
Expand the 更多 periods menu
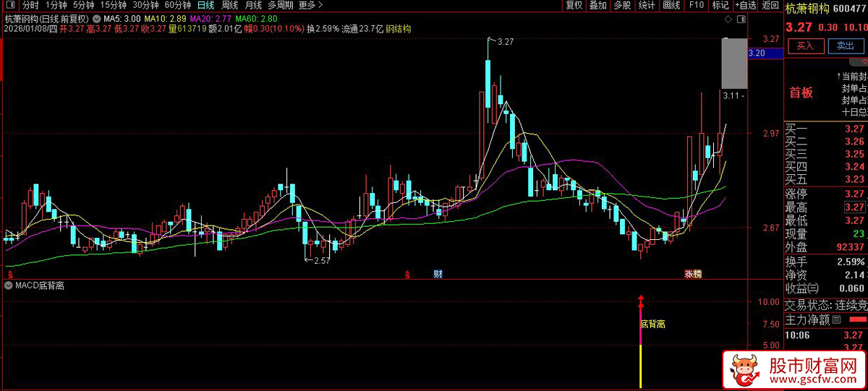[x=310, y=5]
